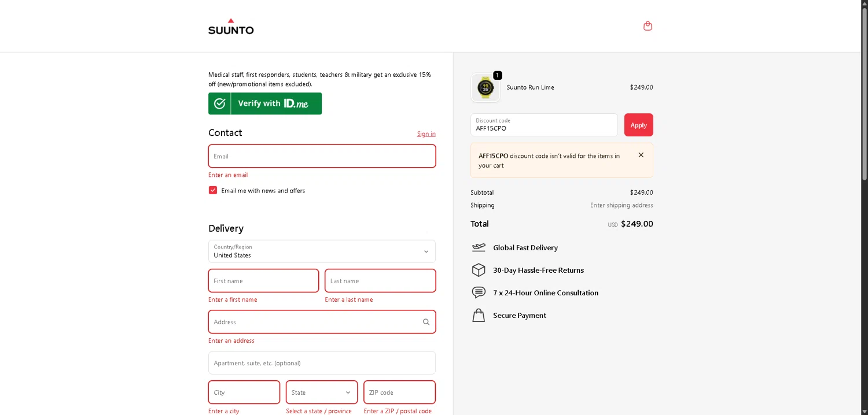The height and width of the screenshot is (415, 868).
Task: Click the 'Enter shipping address' text
Action: 621,205
